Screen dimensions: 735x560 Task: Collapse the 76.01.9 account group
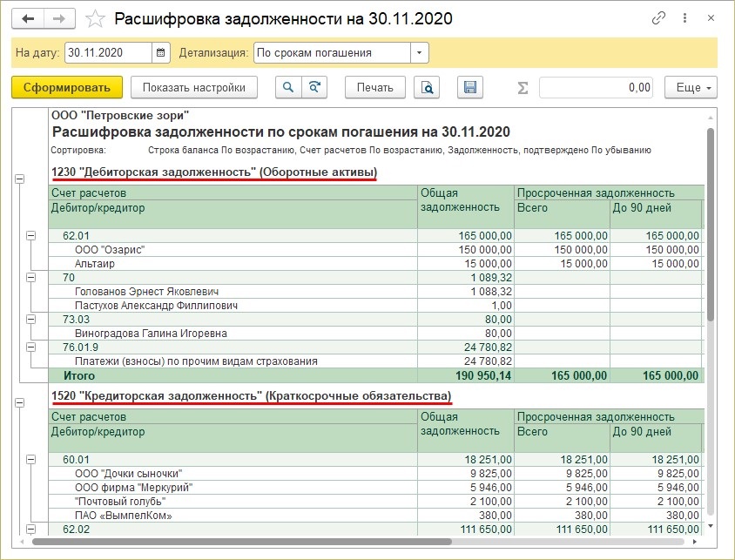pos(31,347)
